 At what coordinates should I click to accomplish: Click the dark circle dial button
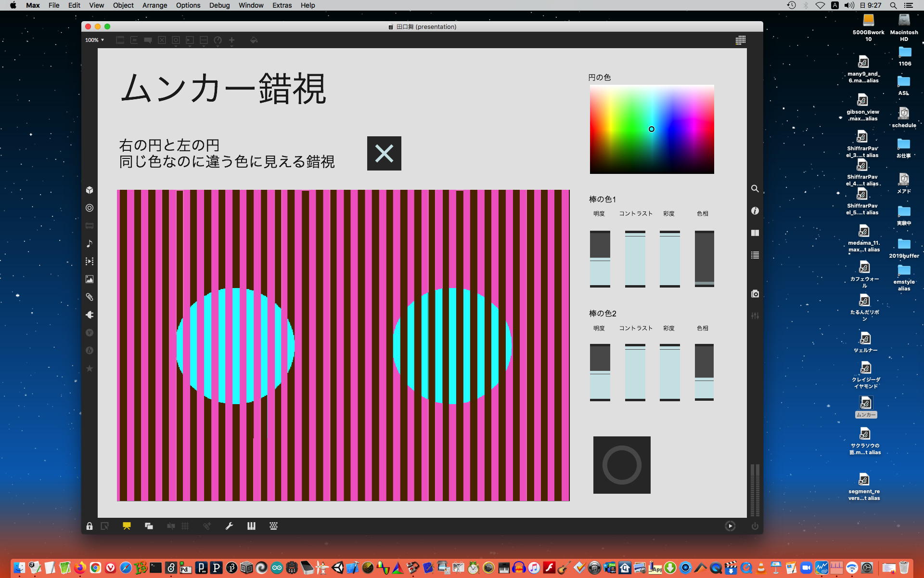(622, 465)
